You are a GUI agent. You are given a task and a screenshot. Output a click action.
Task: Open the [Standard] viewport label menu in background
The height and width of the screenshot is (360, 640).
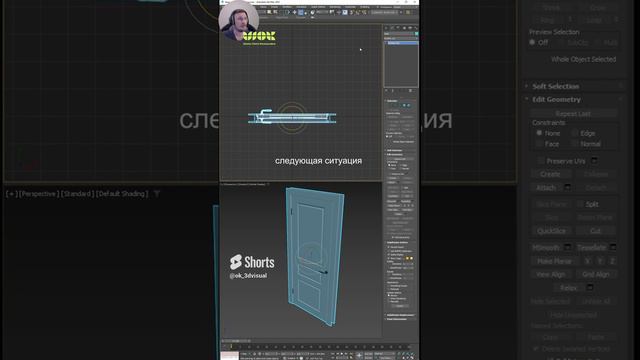point(78,194)
